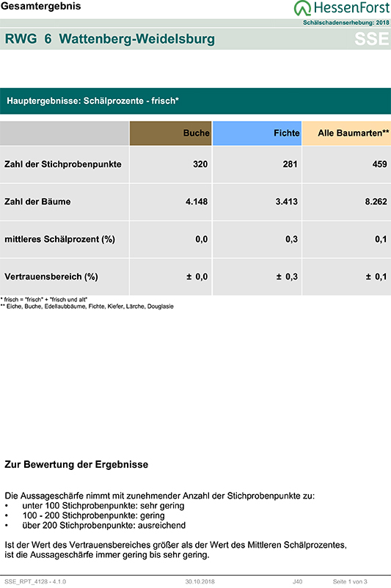This screenshot has height=588, width=391.
Task: Click bullet '100 - 200 Stichprobenpunkte: gering'
Action: tap(93, 515)
